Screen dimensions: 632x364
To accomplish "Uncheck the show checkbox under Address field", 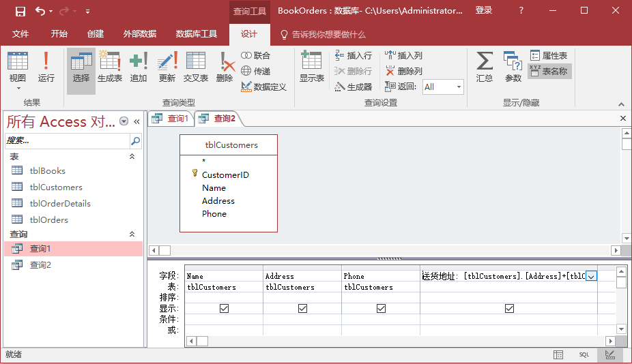I will (x=302, y=309).
